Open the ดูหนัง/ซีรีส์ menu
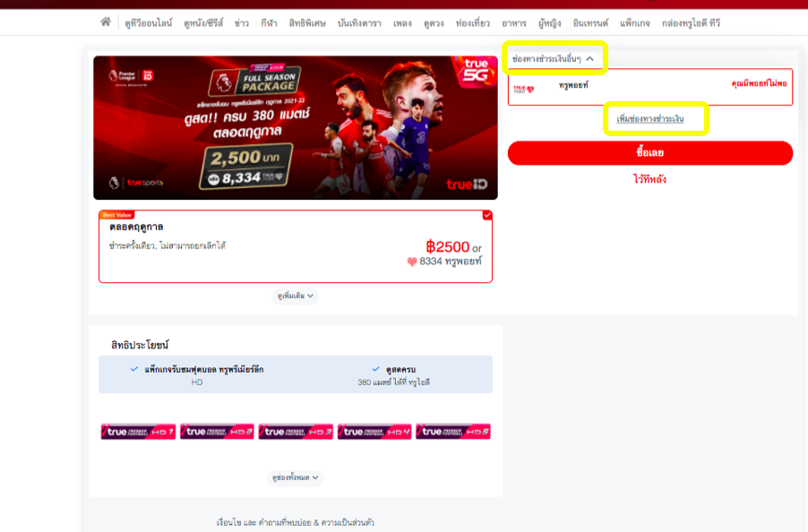The height and width of the screenshot is (532, 808). [203, 23]
